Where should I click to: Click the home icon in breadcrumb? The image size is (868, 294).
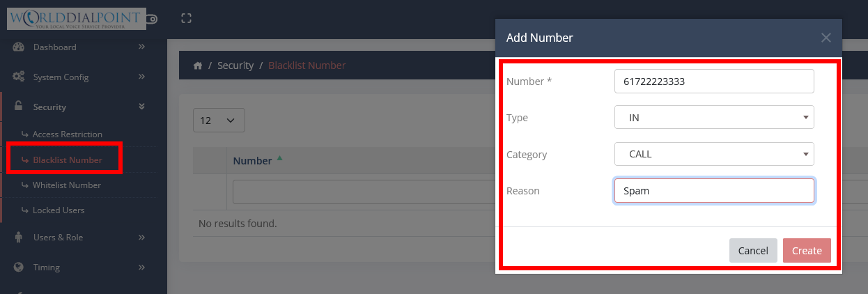(x=198, y=65)
